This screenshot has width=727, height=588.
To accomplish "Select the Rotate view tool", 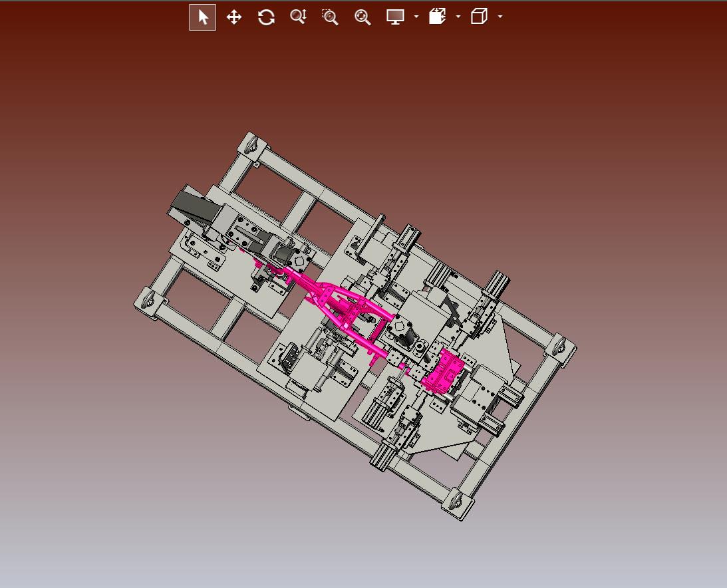I will tap(266, 17).
